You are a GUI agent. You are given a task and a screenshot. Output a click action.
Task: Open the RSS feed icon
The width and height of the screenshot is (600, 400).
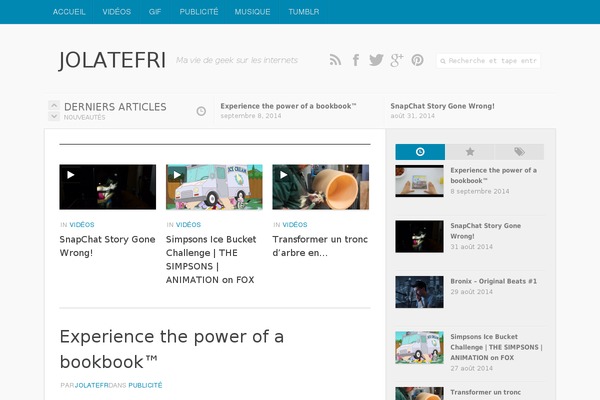(x=335, y=60)
